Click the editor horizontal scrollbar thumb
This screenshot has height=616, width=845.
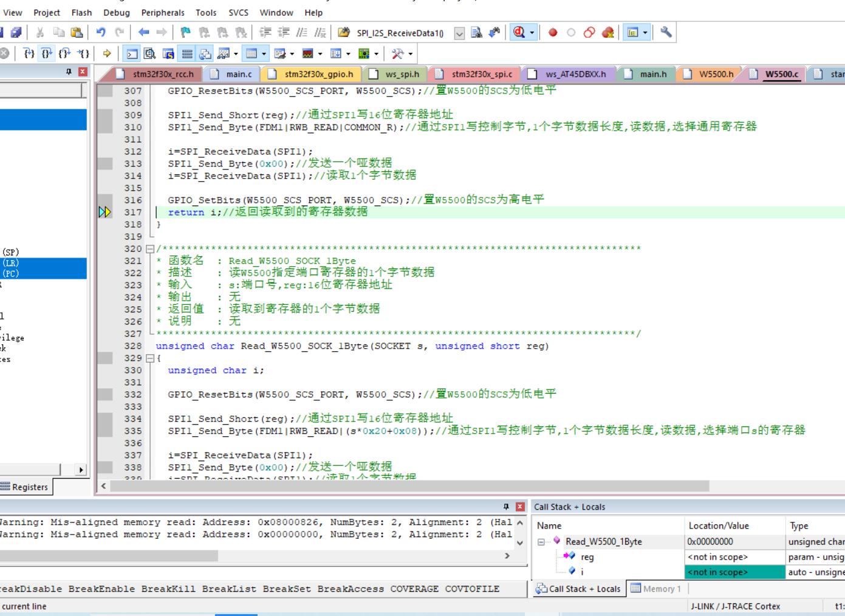(410, 486)
